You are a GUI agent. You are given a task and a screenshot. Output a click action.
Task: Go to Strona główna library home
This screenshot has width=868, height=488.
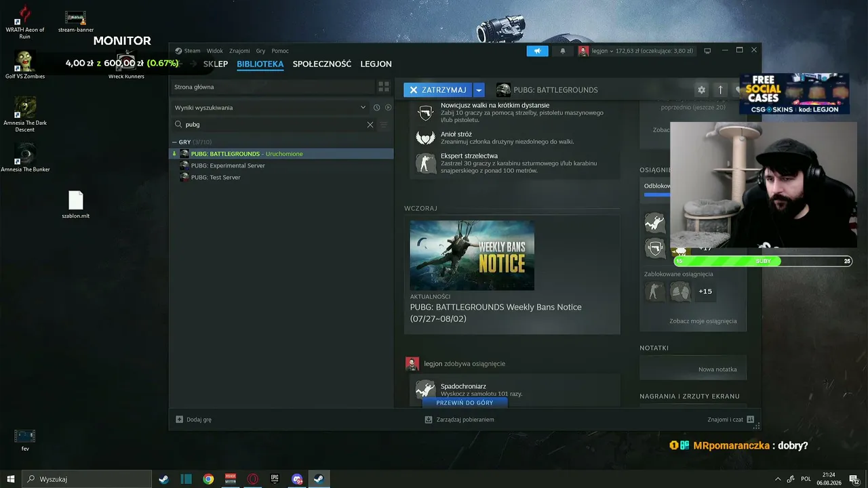pos(272,87)
